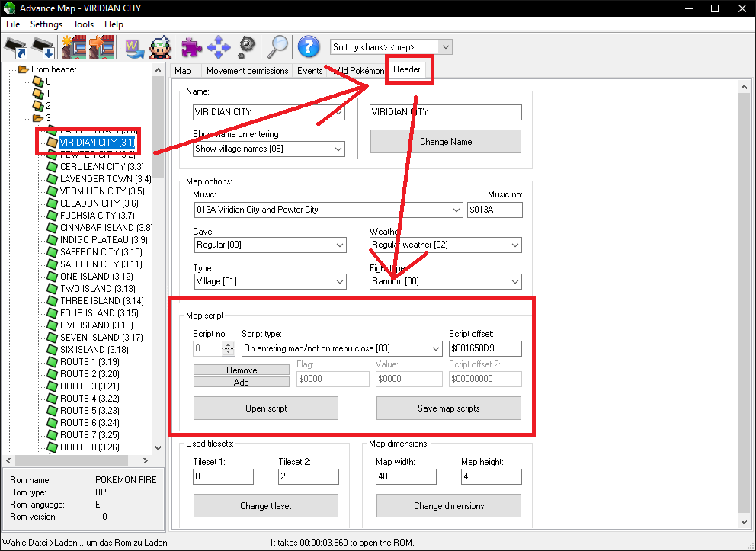Open the Script type dropdown
This screenshot has width=756, height=551.
point(435,348)
